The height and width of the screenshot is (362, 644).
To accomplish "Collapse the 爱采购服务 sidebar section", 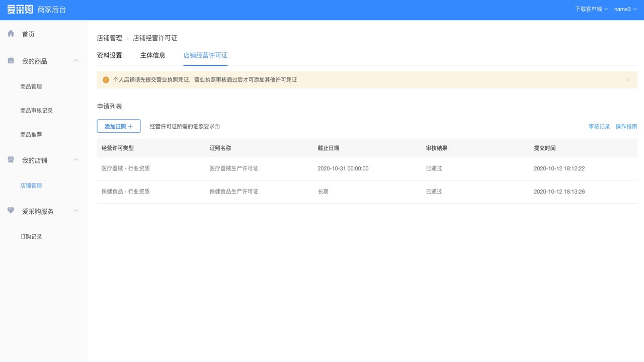I will pos(76,211).
